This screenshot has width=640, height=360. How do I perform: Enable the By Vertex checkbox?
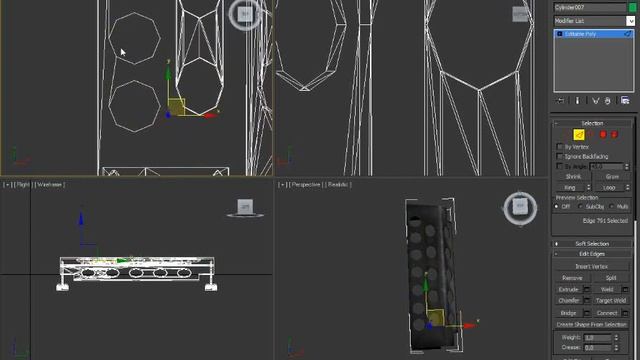[x=560, y=147]
